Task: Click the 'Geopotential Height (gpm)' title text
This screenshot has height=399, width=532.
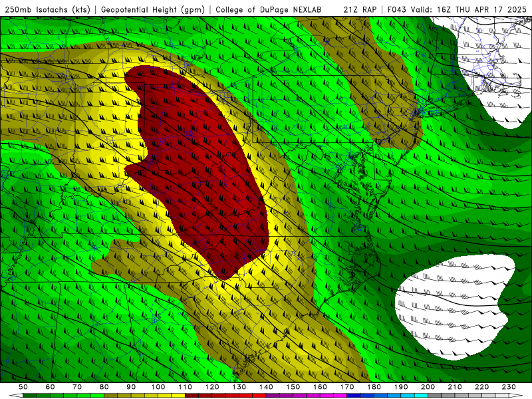Action: 153,9
